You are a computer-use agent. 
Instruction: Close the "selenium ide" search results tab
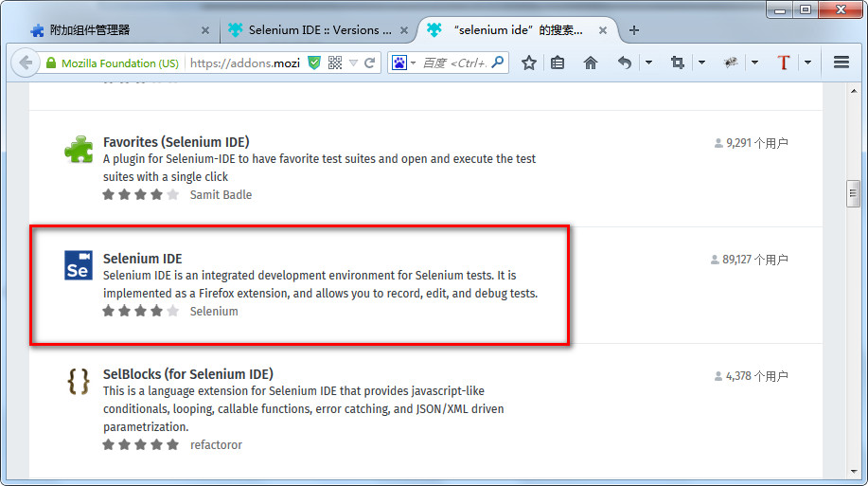[603, 30]
